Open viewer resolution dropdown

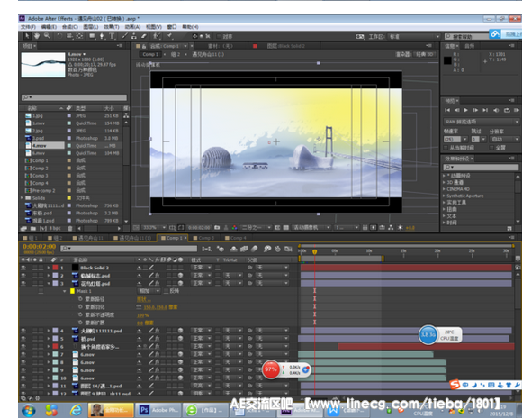click(256, 227)
